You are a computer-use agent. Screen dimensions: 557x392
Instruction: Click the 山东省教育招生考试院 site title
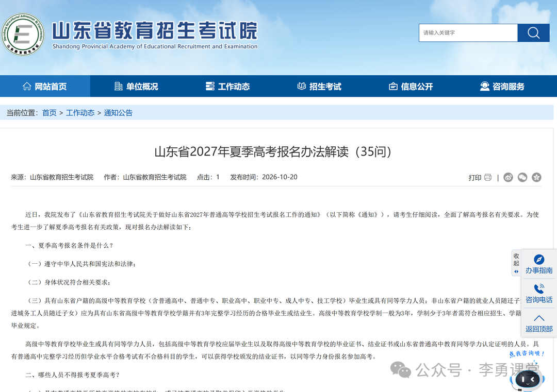tap(155, 30)
